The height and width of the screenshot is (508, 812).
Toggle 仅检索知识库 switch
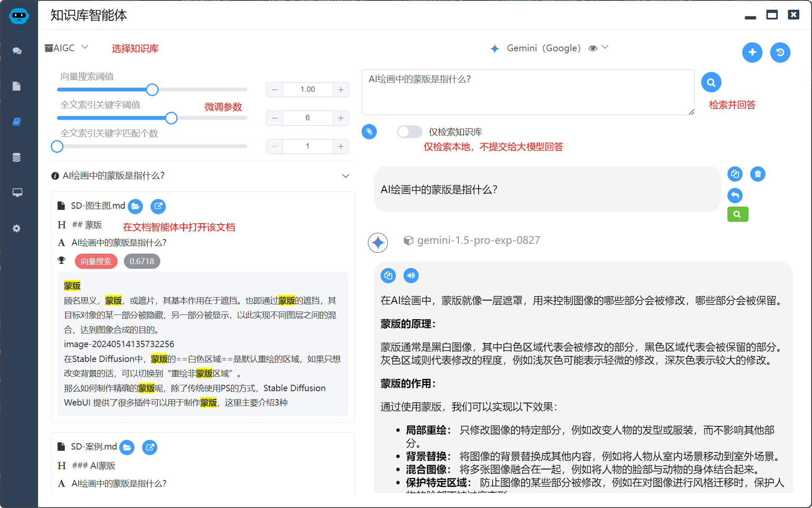pos(409,132)
